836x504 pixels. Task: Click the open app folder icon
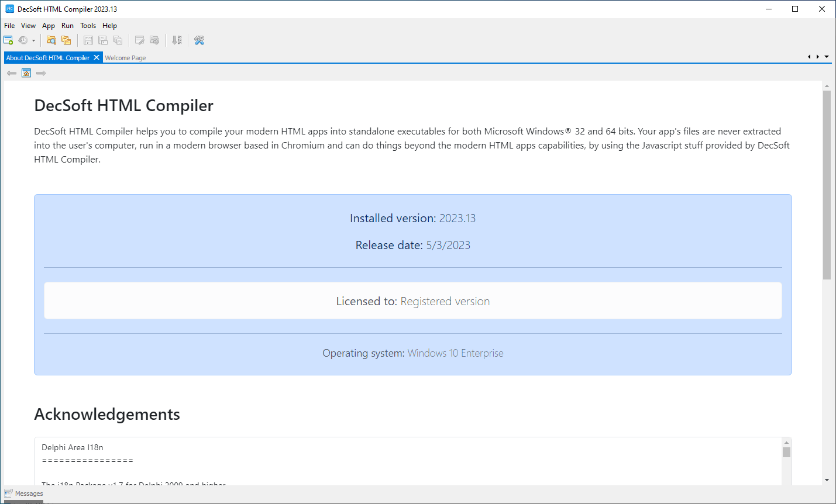click(51, 40)
